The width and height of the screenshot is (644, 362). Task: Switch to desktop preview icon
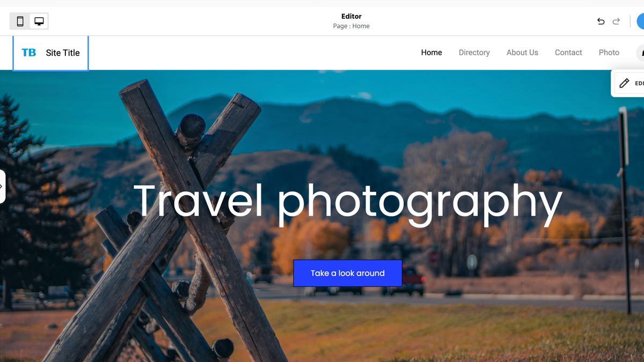pyautogui.click(x=39, y=21)
